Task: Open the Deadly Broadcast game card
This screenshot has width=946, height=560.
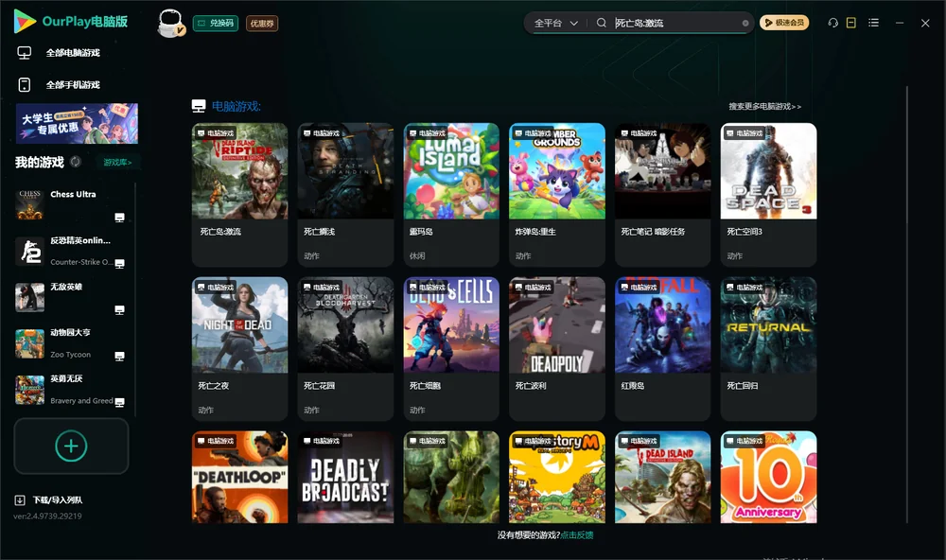Action: pos(345,477)
